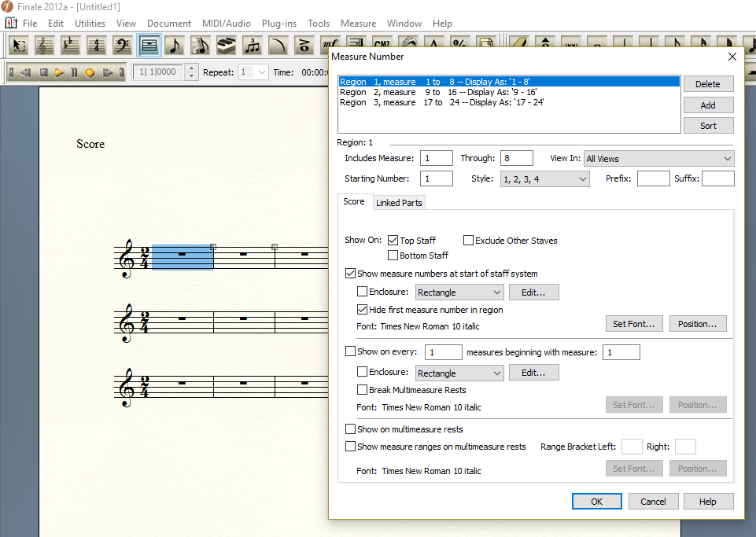Open the first Enclosure Rectangle dropdown

click(459, 292)
